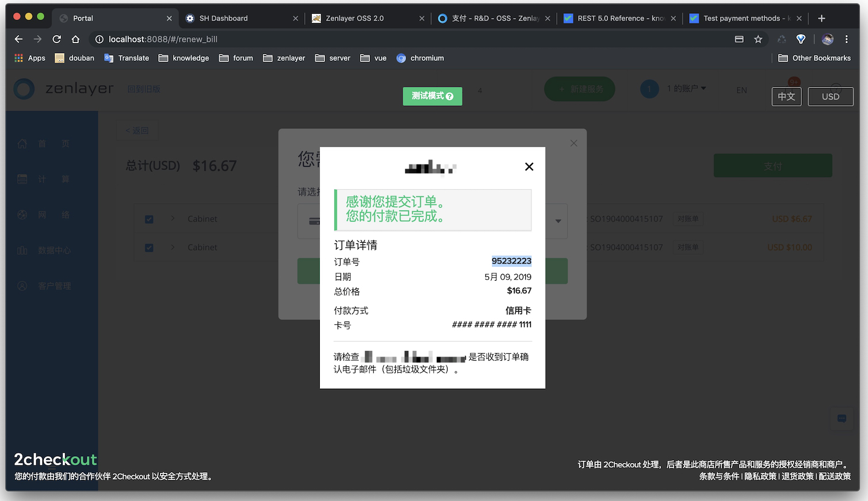Close the Zenlayer OSS 2.0 tab
This screenshot has height=501, width=868.
pyautogui.click(x=422, y=18)
